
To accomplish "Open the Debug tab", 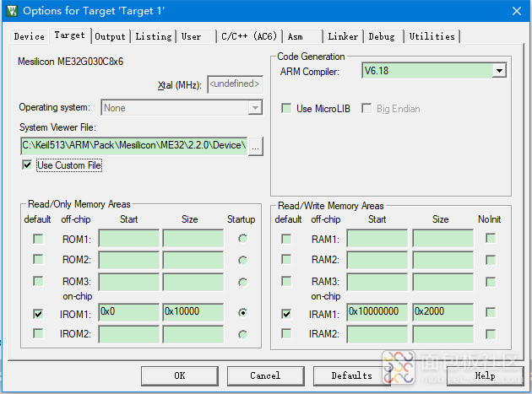I will (x=382, y=36).
